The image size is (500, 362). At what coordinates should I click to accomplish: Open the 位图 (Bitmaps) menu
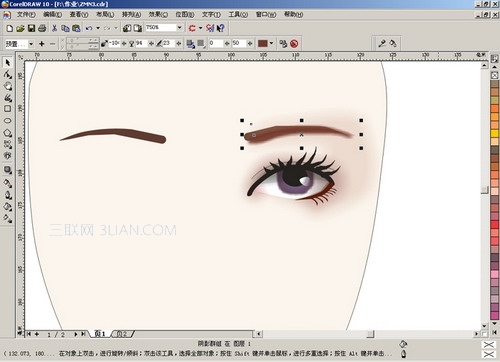[185, 14]
